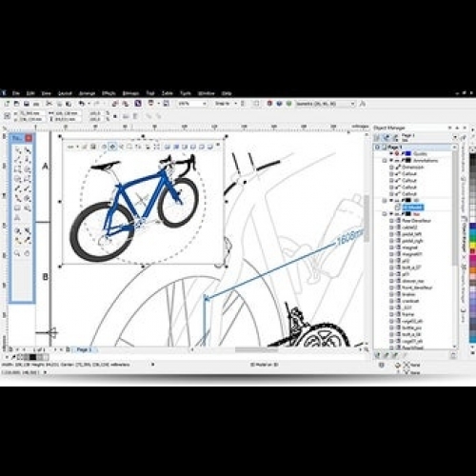Select the frame object in Object Manager
The height and width of the screenshot is (476, 476).
pos(407,314)
